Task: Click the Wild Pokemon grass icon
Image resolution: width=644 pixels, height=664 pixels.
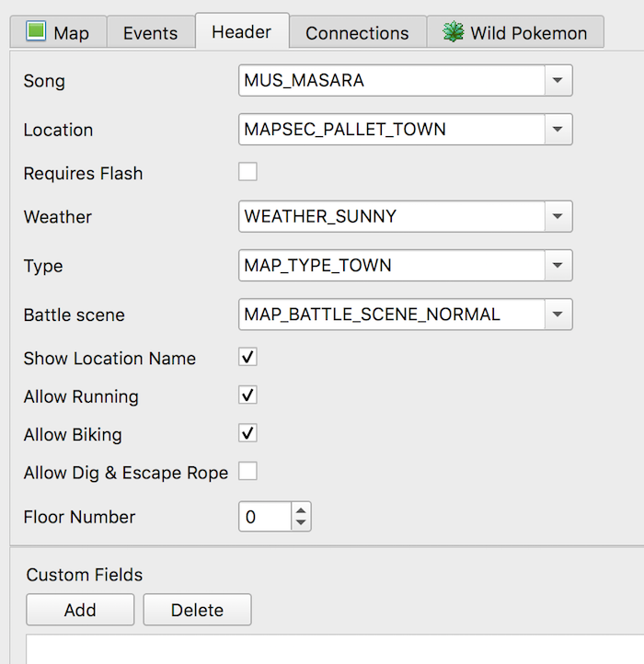Action: (x=453, y=32)
